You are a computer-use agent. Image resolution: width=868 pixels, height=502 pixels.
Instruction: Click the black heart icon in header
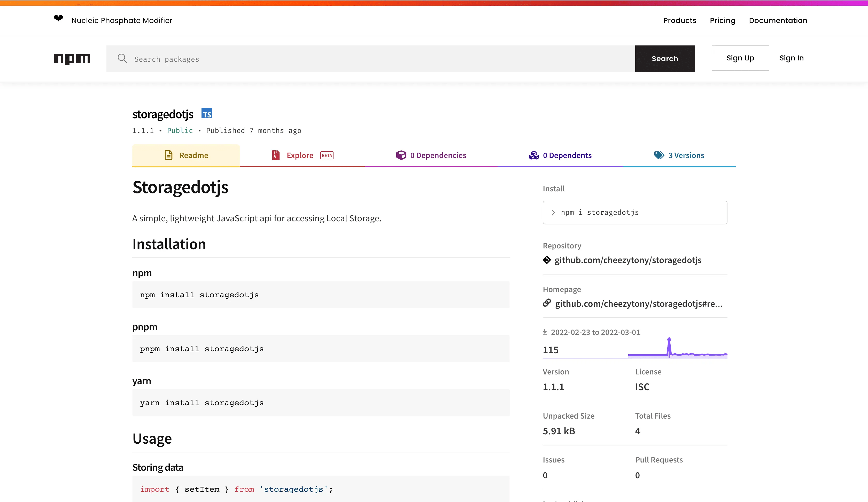click(58, 18)
